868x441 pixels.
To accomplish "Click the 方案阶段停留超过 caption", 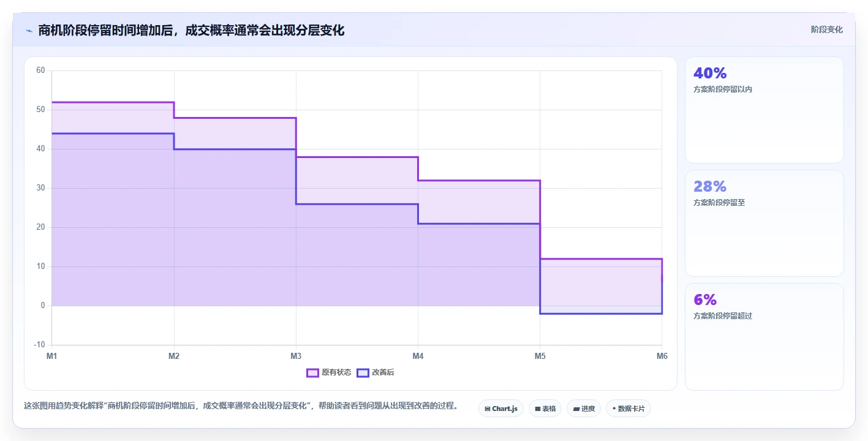I will point(723,316).
